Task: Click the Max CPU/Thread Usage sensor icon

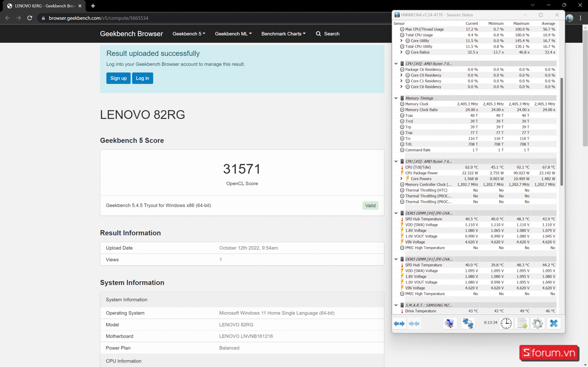Action: (402, 29)
